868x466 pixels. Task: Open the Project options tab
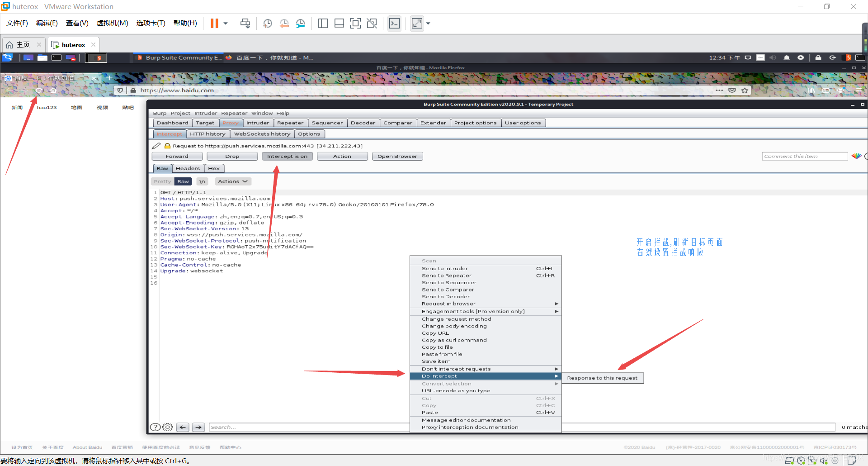(x=475, y=123)
